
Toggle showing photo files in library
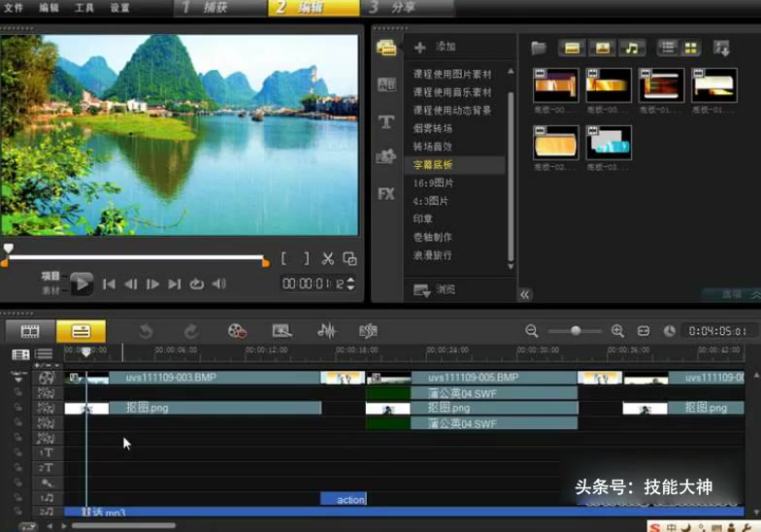pos(602,48)
